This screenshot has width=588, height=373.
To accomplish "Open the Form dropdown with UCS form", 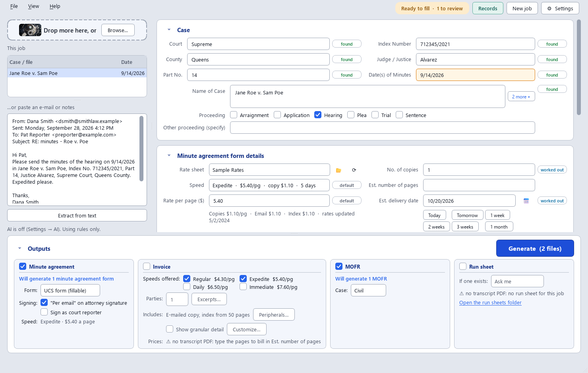I will (x=70, y=290).
